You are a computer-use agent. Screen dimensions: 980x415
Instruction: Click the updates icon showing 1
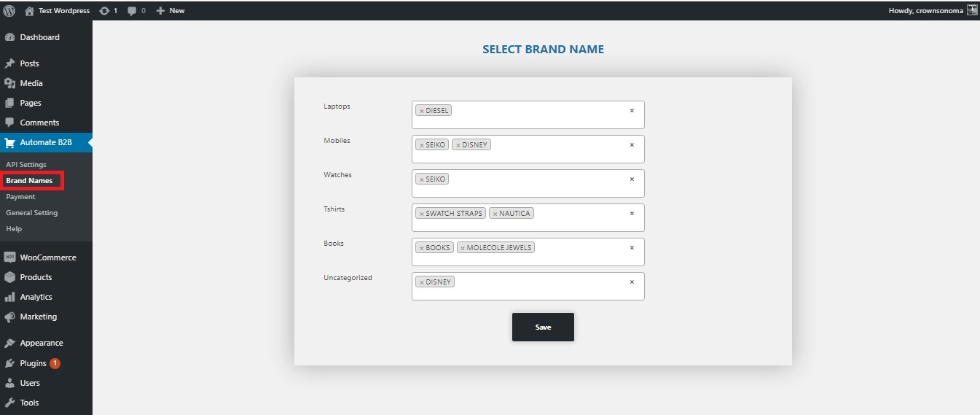[x=109, y=10]
